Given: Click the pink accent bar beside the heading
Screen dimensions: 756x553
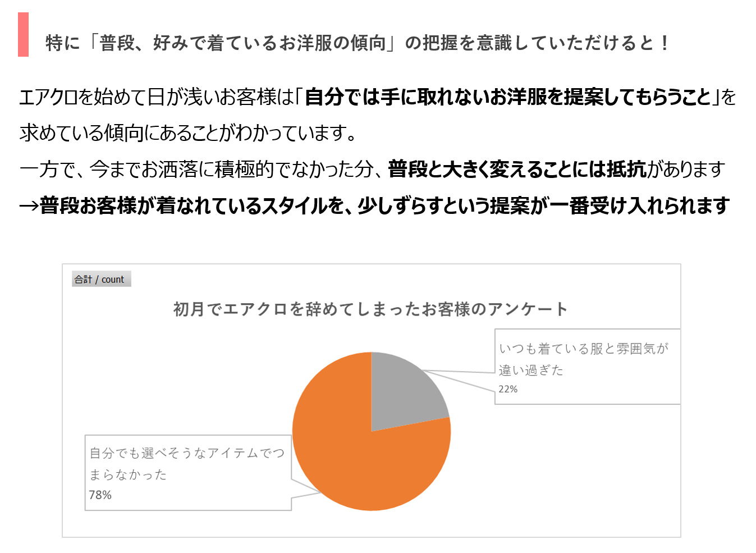Looking at the screenshot, I should 23,35.
